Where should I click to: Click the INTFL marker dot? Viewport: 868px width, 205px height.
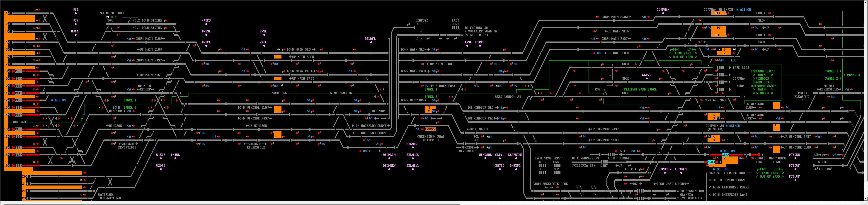coord(206,46)
